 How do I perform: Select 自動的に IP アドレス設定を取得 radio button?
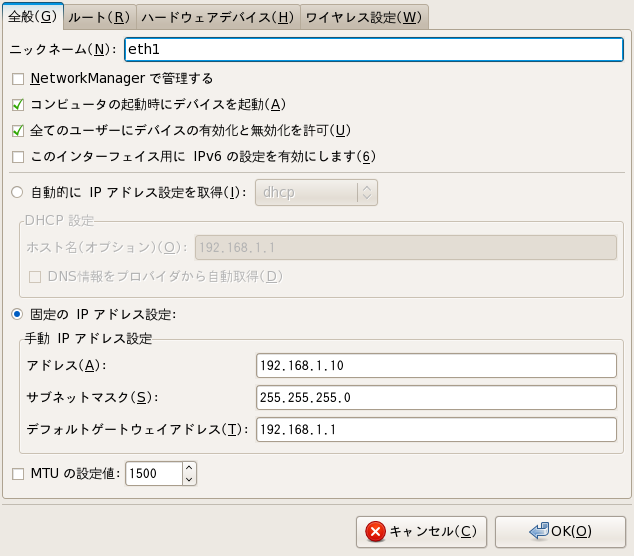(17, 192)
